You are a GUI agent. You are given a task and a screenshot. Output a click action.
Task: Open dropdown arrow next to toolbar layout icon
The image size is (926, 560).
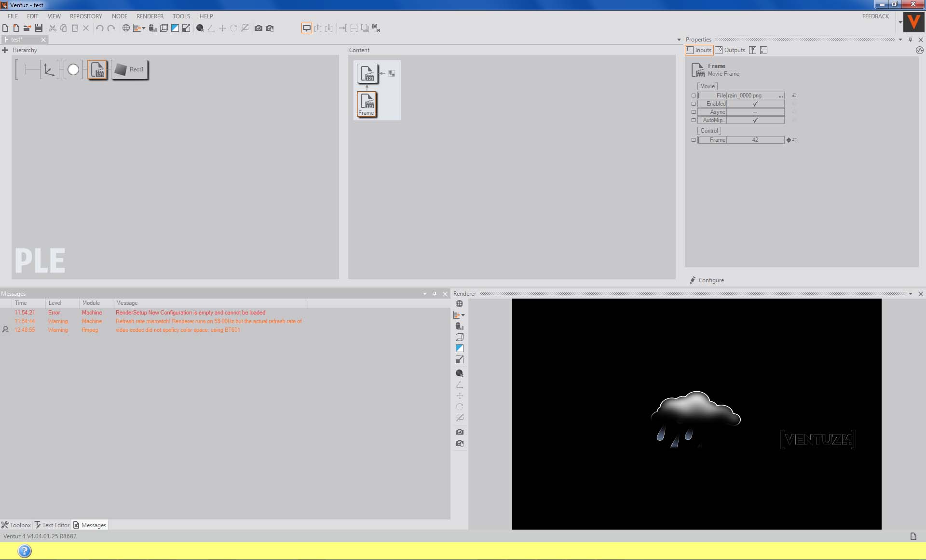tap(144, 28)
